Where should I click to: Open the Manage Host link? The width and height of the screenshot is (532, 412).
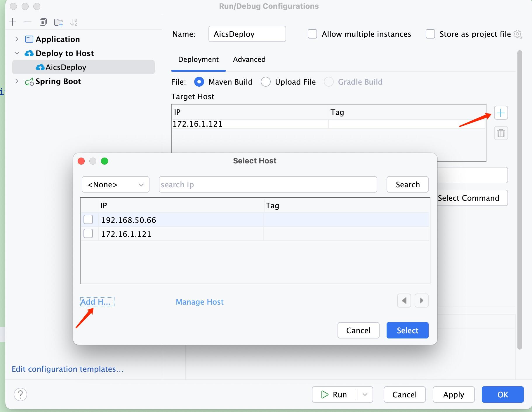(x=200, y=302)
